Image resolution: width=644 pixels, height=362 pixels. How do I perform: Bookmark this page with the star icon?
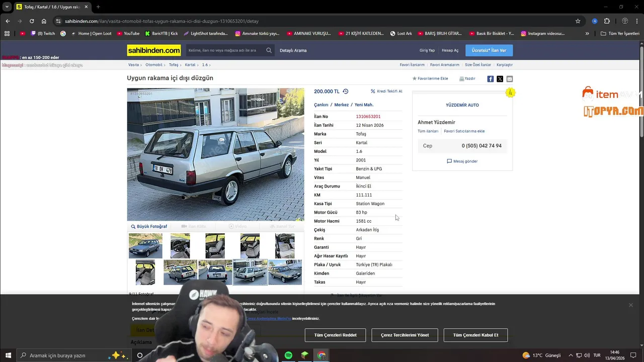click(578, 21)
